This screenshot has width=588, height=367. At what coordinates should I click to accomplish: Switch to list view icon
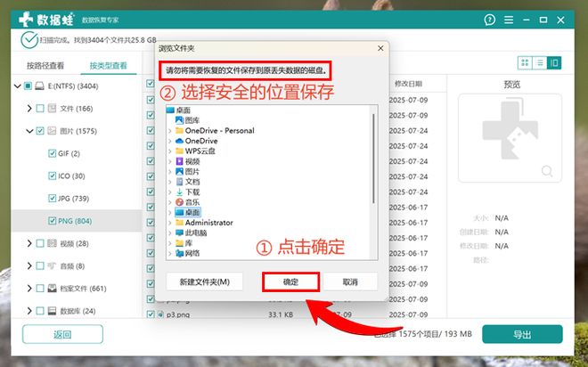[x=540, y=63]
